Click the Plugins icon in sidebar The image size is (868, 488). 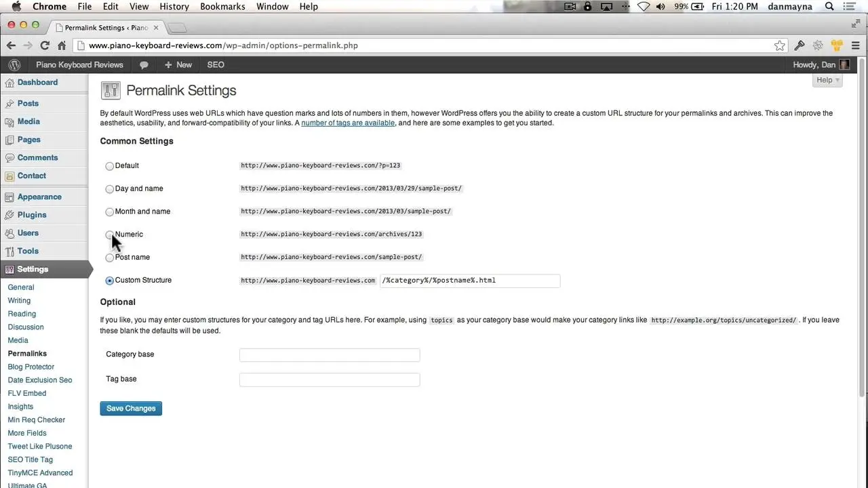[x=9, y=215]
